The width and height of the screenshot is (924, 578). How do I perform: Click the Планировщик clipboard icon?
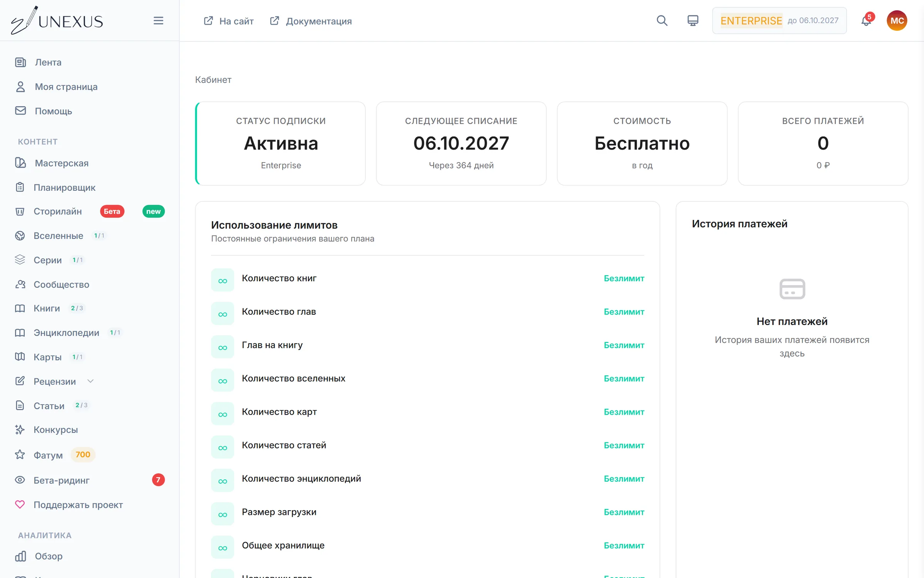tap(20, 187)
